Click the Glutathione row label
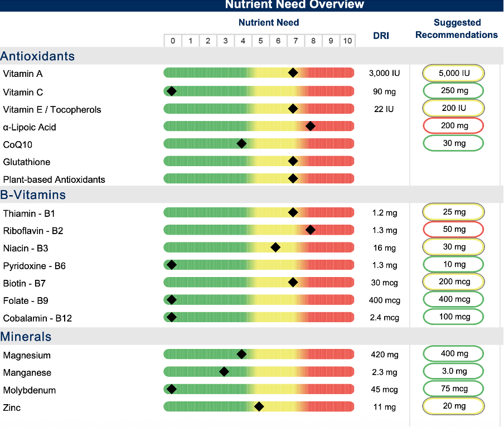 tap(27, 162)
